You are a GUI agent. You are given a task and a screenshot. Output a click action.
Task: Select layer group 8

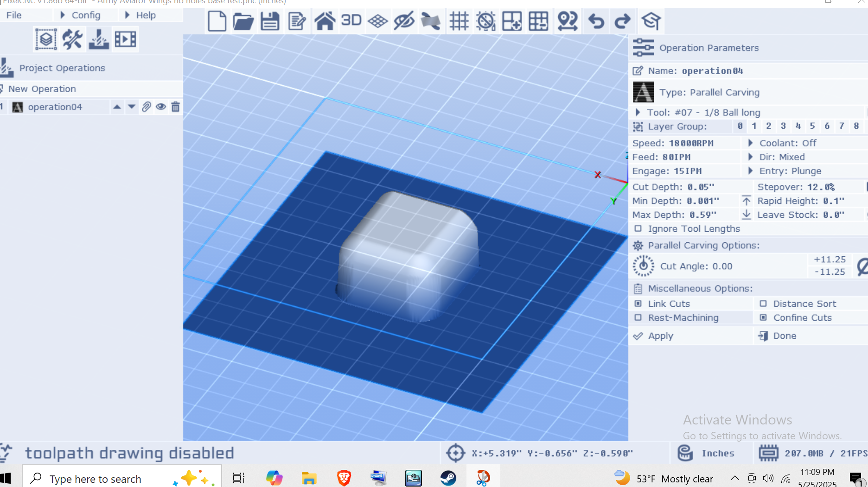pos(856,126)
